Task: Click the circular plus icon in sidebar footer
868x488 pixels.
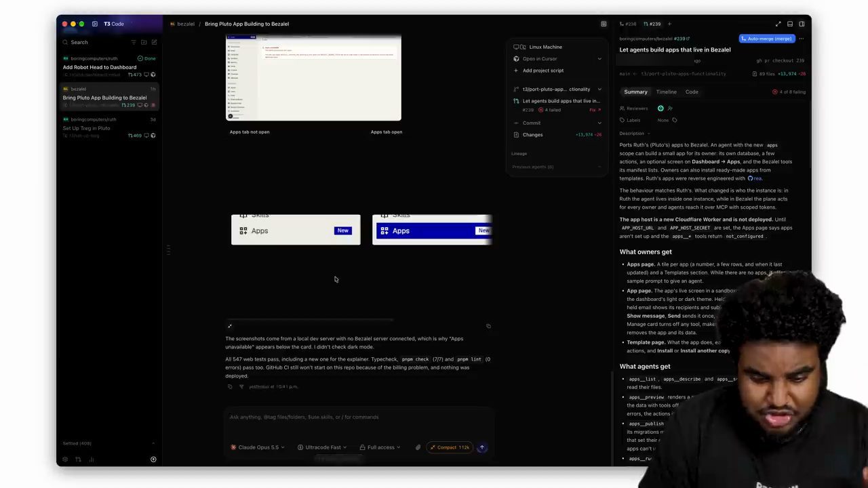Action: 153,460
